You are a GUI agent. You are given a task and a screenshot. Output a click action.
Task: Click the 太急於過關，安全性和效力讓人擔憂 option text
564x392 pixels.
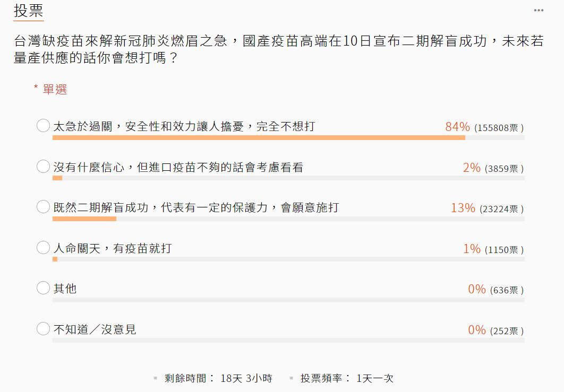pos(184,126)
